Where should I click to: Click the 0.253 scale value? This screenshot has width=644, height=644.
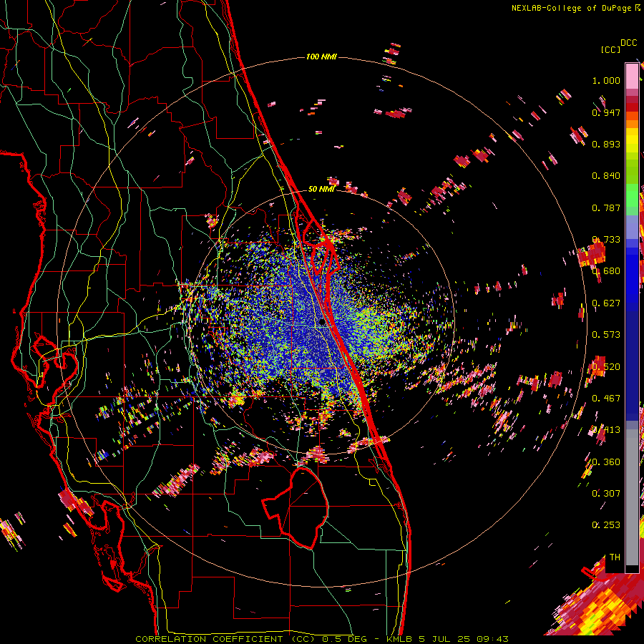pos(606,525)
